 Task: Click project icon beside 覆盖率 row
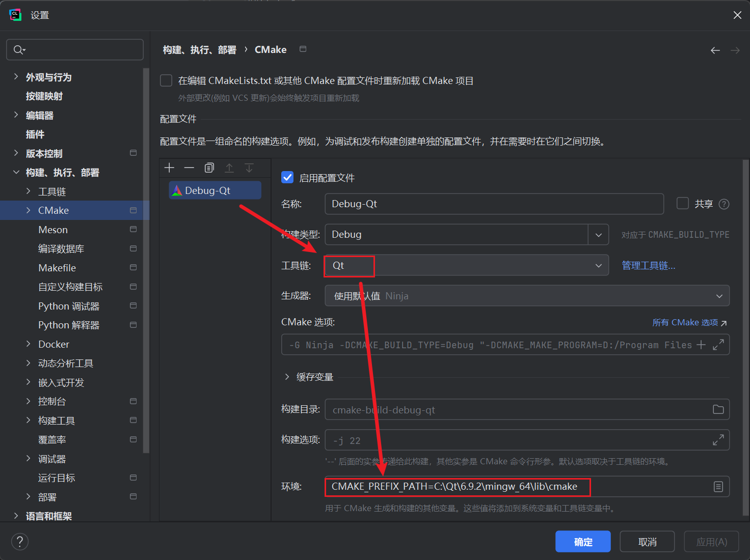(x=133, y=439)
